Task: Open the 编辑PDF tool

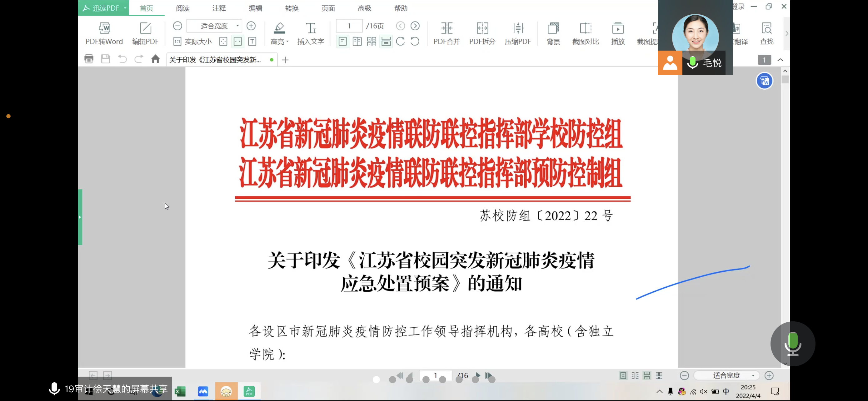Action: click(x=145, y=28)
